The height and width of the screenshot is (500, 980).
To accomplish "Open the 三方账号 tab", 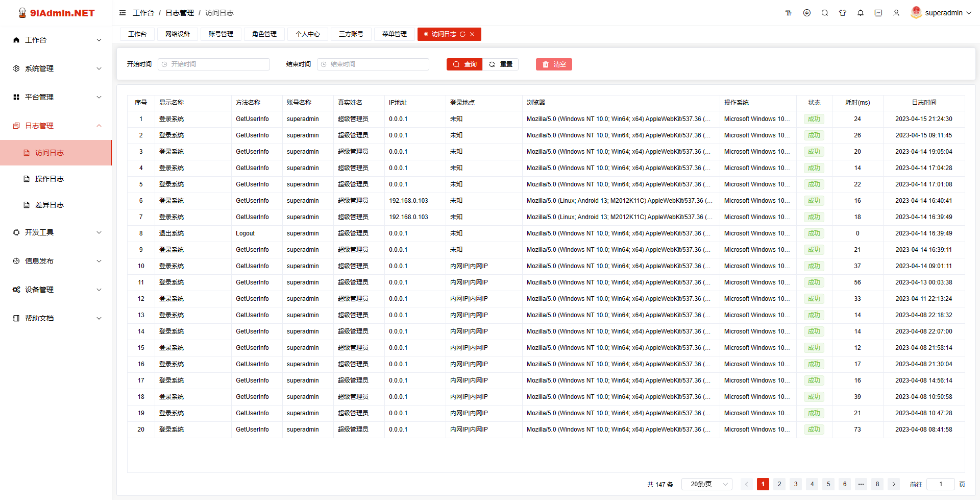I will [351, 34].
